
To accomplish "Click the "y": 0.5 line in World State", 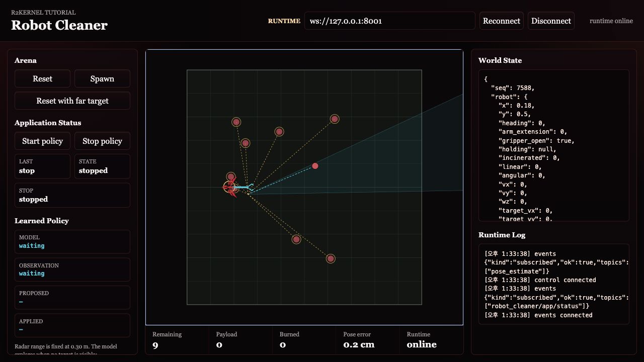I will coord(514,114).
